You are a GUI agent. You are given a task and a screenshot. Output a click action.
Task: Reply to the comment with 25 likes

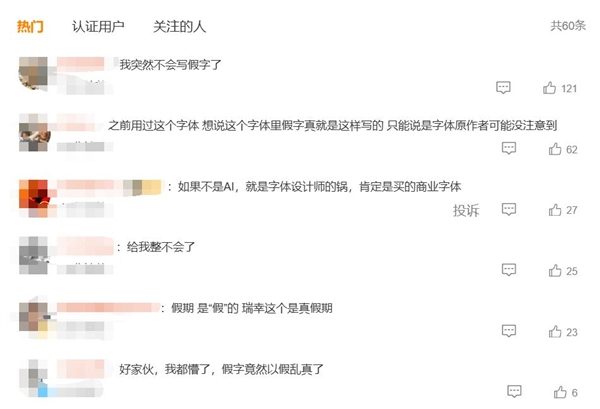pos(509,270)
